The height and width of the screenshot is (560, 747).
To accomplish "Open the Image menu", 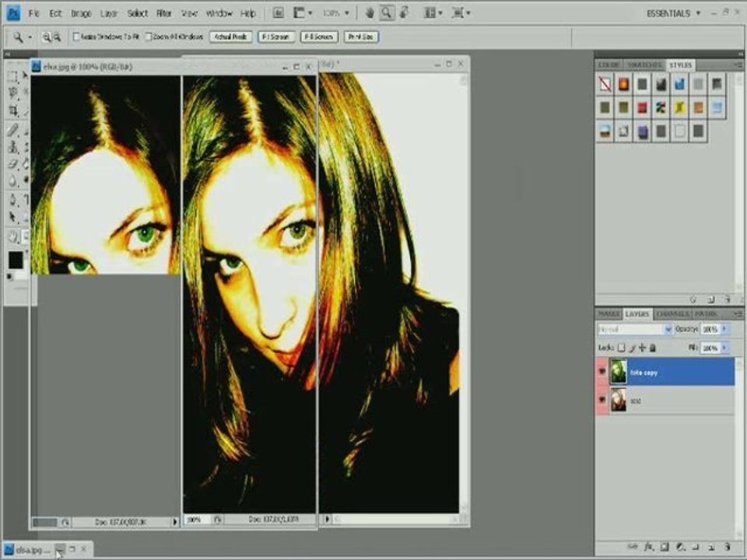I will 81,13.
